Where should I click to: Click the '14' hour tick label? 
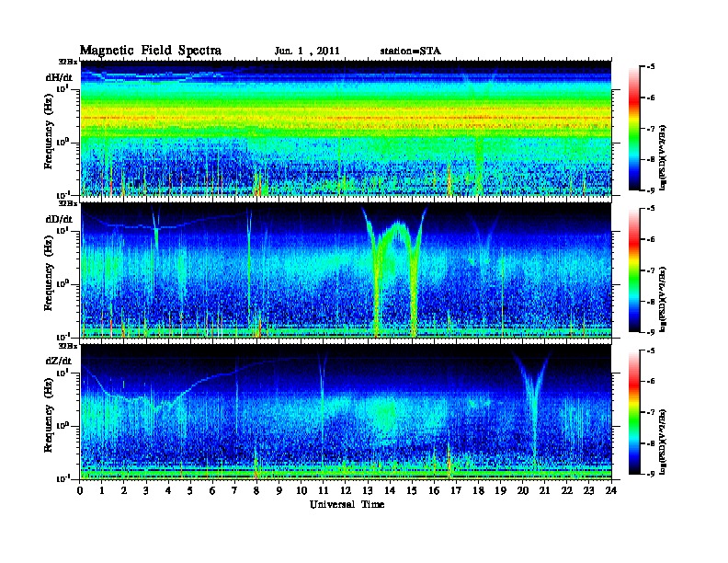click(x=390, y=490)
